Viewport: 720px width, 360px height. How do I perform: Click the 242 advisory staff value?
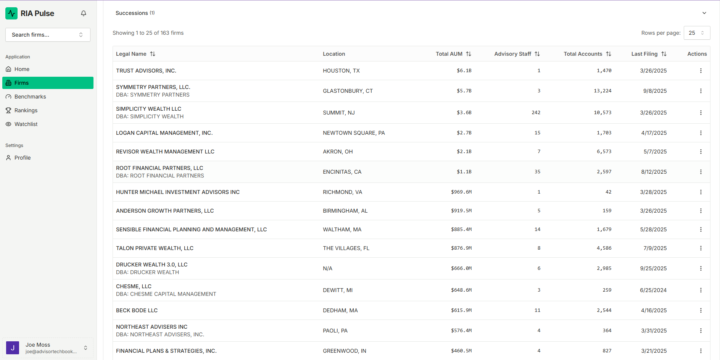point(536,112)
